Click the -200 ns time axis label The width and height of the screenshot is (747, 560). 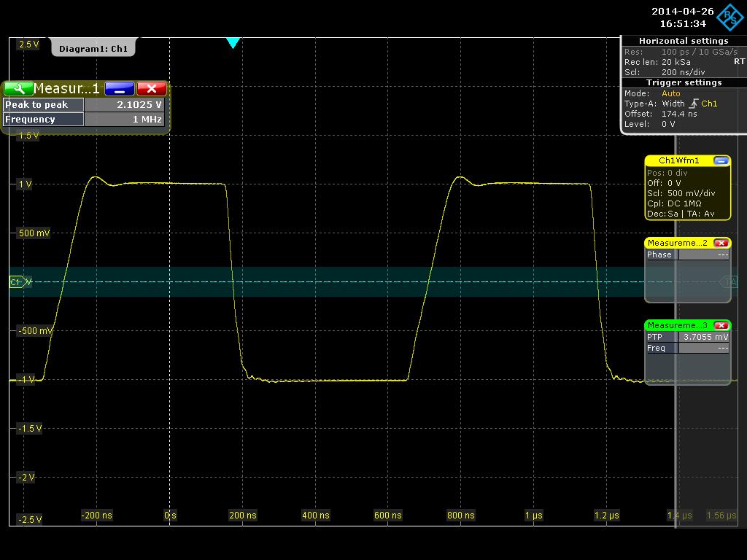tap(97, 516)
